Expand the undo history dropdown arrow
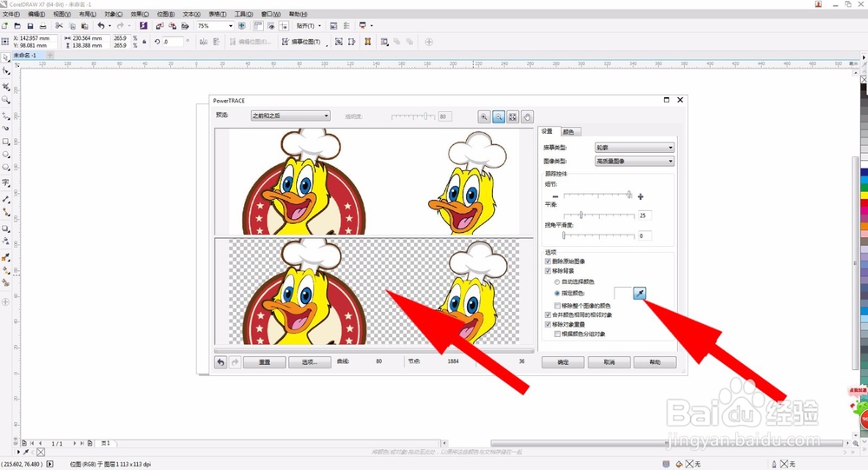Screen dimensions: 868x470 [109, 25]
